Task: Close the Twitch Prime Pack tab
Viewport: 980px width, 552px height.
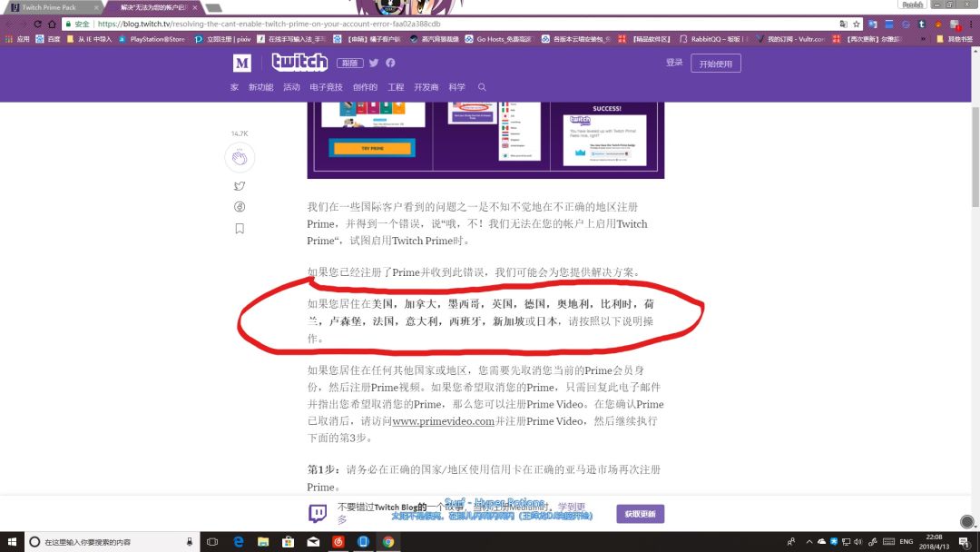Action: click(96, 7)
